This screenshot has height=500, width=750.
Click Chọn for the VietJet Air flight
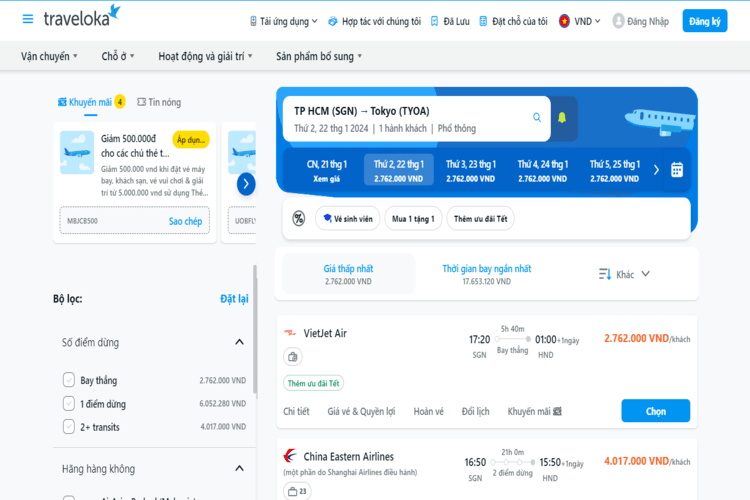click(x=655, y=411)
